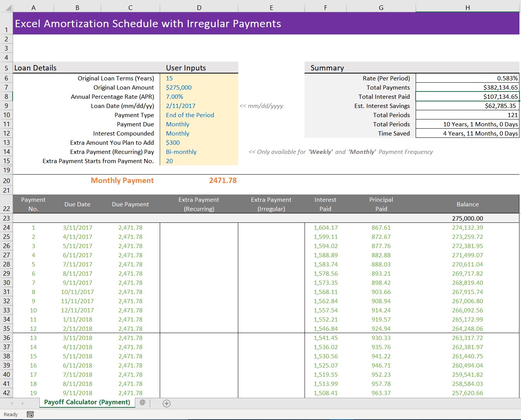The height and width of the screenshot is (420, 521).
Task: Click Time Saved 4 Years, 11 Months cell
Action: tap(467, 133)
